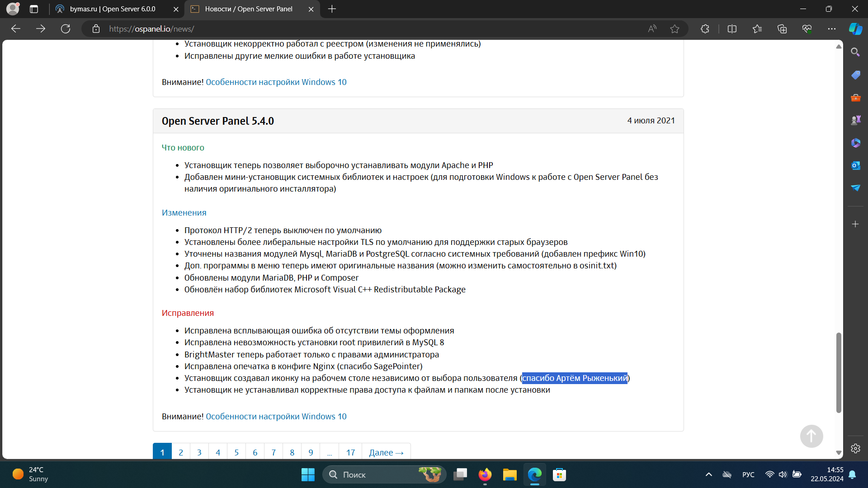
Task: Open tab actions menu icon
Action: tap(34, 9)
